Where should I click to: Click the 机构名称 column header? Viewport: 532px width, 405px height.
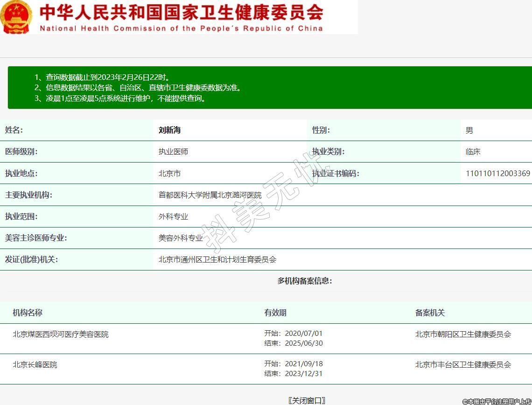point(28,313)
